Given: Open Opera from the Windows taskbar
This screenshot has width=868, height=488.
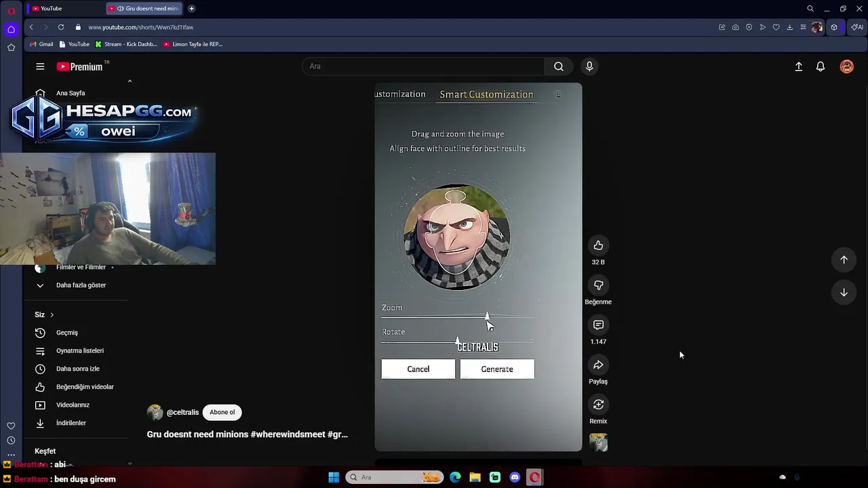Looking at the screenshot, I should coord(535,477).
